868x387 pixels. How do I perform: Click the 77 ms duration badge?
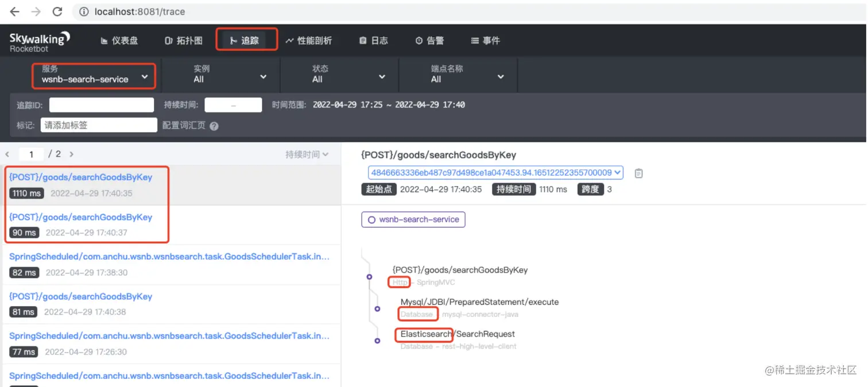pos(24,352)
